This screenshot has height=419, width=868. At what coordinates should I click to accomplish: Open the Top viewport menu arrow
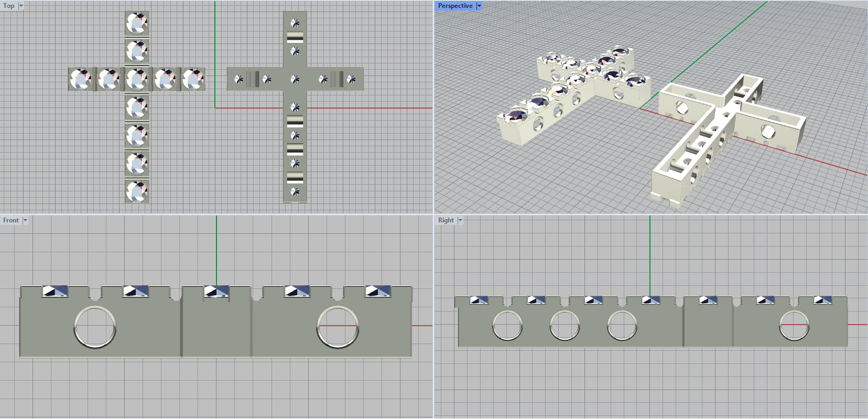(21, 6)
